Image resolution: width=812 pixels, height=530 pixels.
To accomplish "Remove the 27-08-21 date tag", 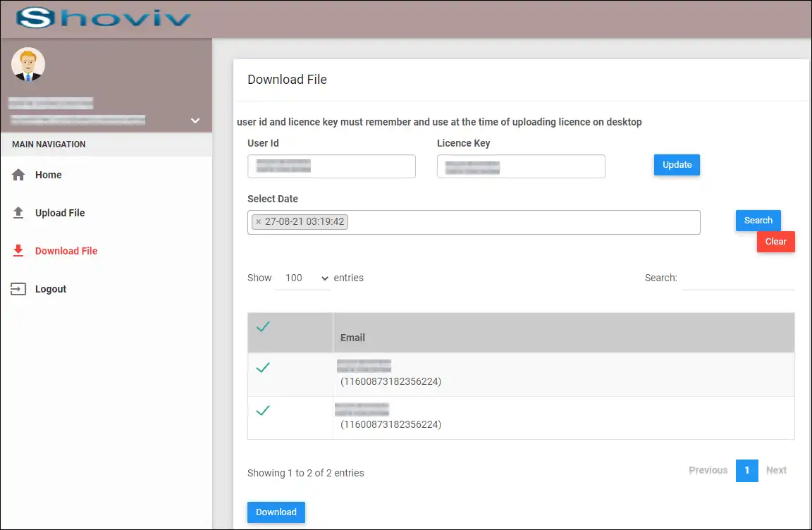I will click(258, 222).
